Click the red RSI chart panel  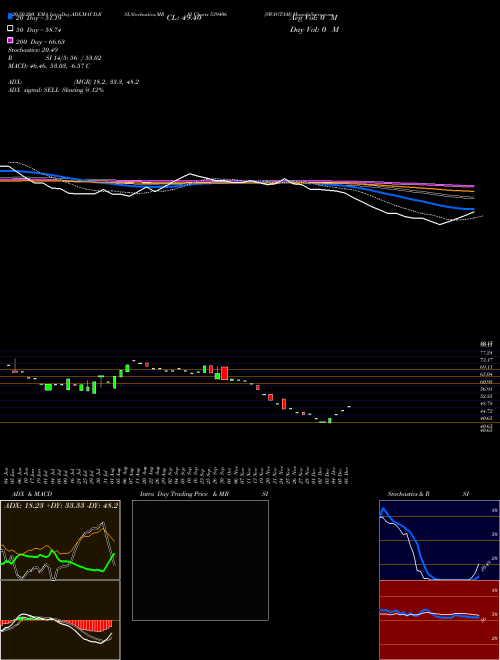(439, 620)
